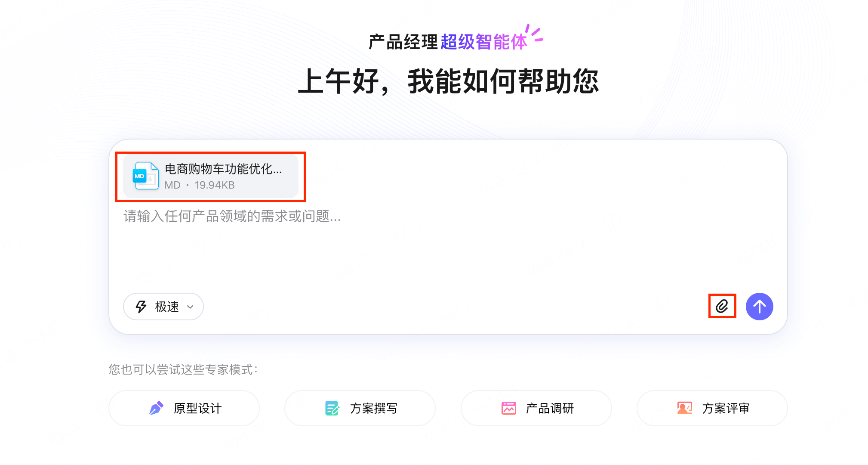Select the 产品调研 expert mode
The image size is (868, 465).
click(536, 408)
